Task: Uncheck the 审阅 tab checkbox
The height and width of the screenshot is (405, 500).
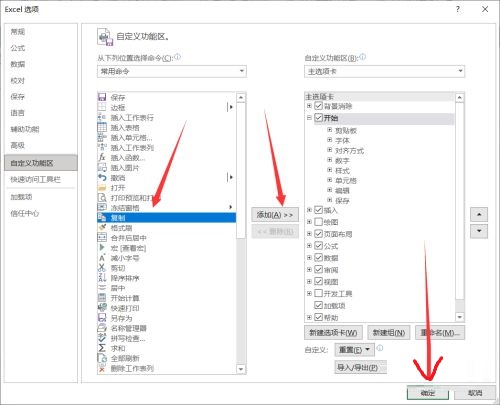Action: (x=318, y=269)
